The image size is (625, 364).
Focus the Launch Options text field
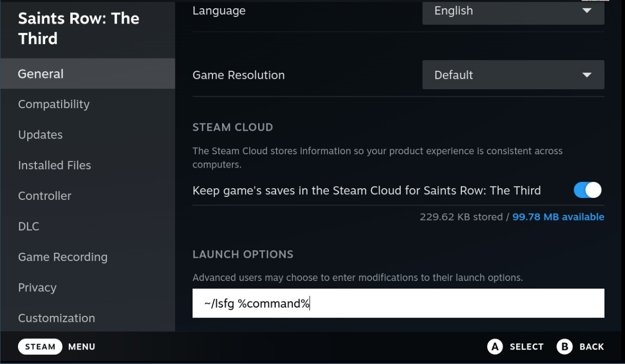(398, 304)
